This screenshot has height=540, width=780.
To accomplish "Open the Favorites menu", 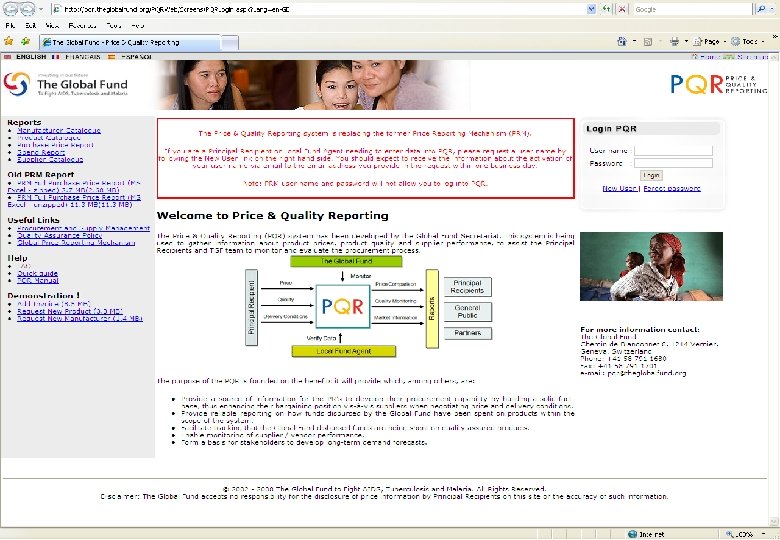I will click(82, 25).
